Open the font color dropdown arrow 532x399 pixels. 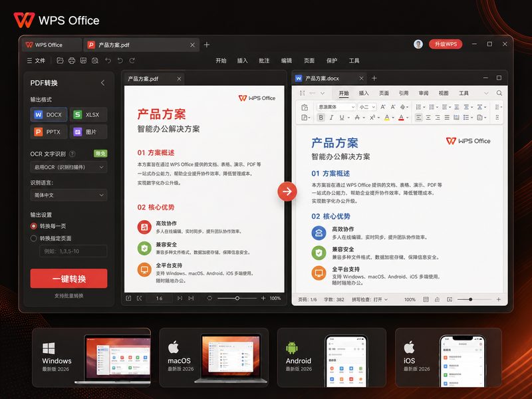point(408,118)
